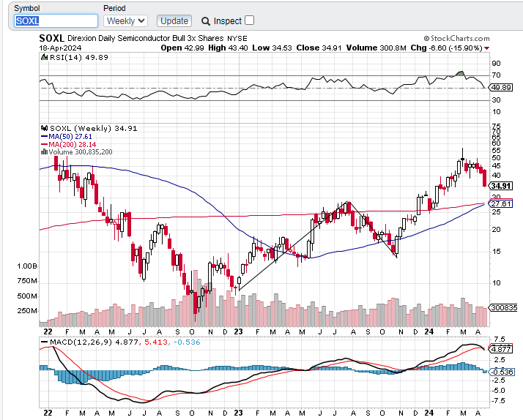Click the 34.91 last price label
This screenshot has width=523, height=420.
coord(500,186)
